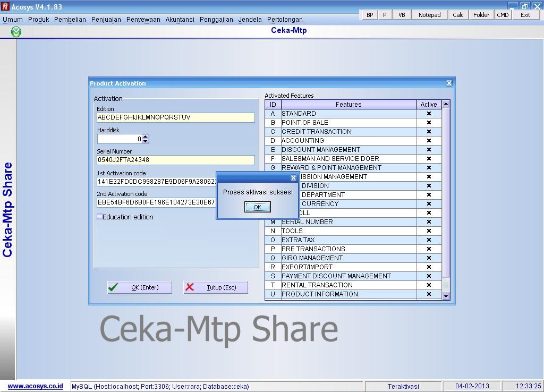The height and width of the screenshot is (392, 544).
Task: Click the 1st Activation code field
Action: point(157,182)
